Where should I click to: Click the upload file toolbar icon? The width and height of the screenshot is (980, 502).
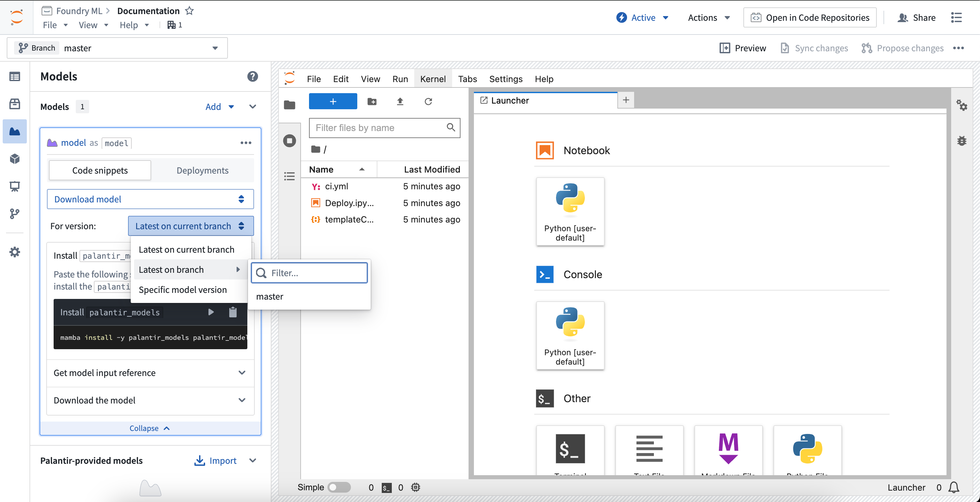(400, 101)
